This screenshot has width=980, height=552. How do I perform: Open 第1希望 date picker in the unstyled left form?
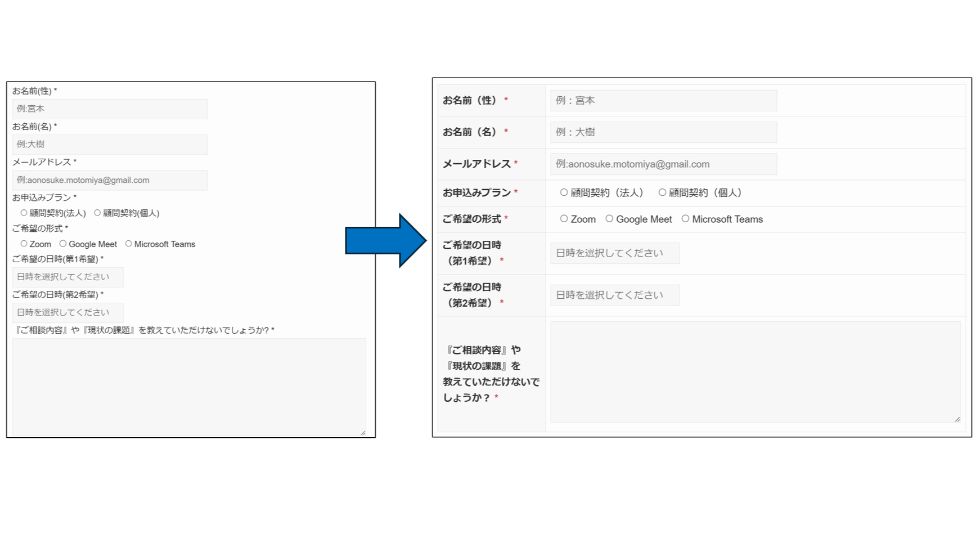(x=68, y=277)
